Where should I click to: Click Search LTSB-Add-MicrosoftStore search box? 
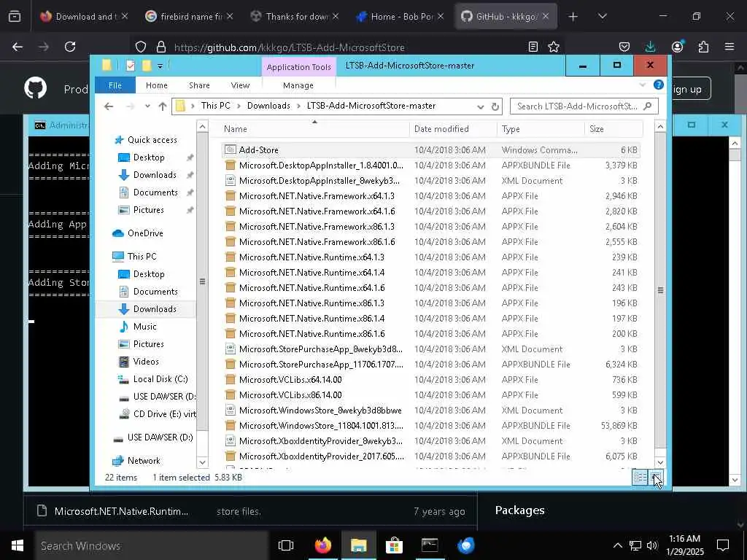pos(584,106)
